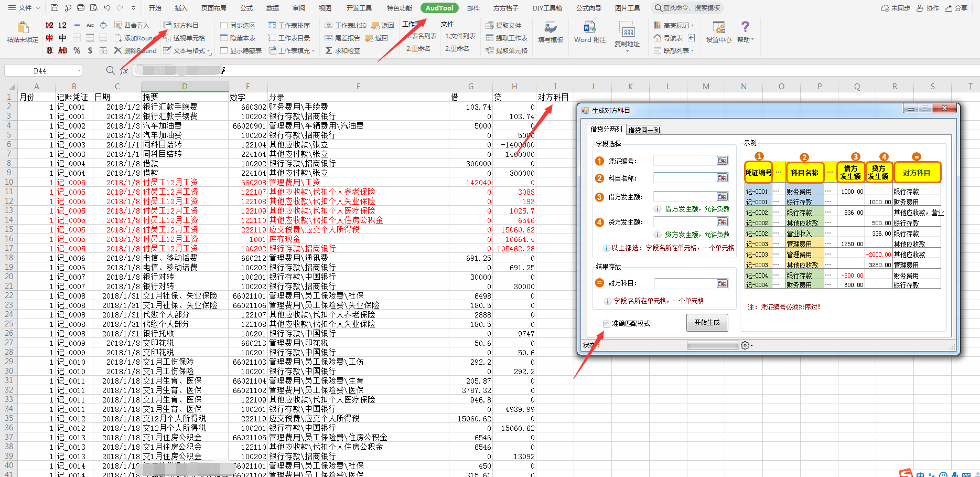Click the 求和检查 sum check icon
This screenshot has height=477, width=980.
(x=329, y=50)
